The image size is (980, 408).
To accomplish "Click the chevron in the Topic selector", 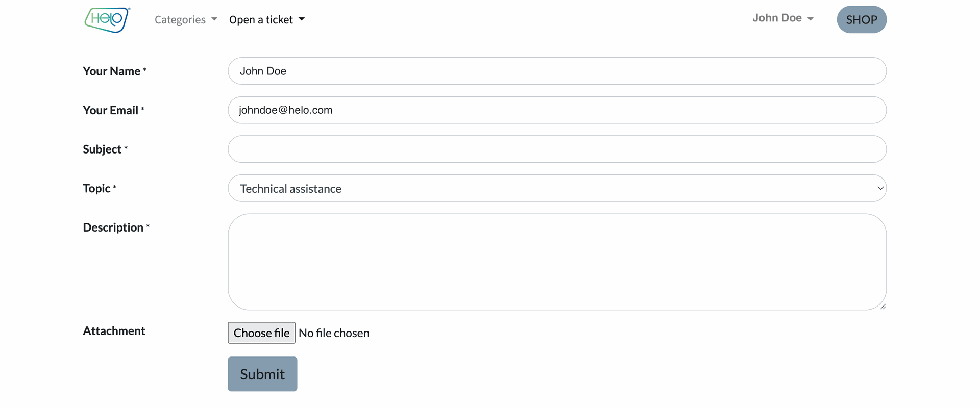I will [880, 188].
